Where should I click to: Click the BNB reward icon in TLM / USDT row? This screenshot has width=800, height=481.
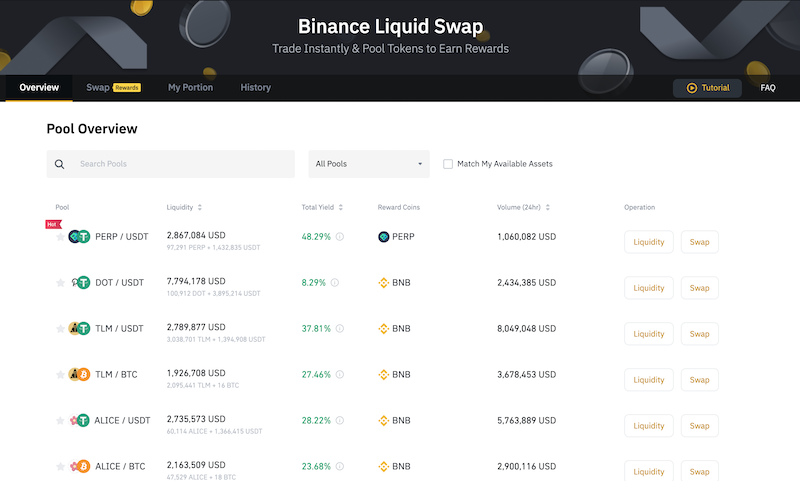pyautogui.click(x=384, y=328)
